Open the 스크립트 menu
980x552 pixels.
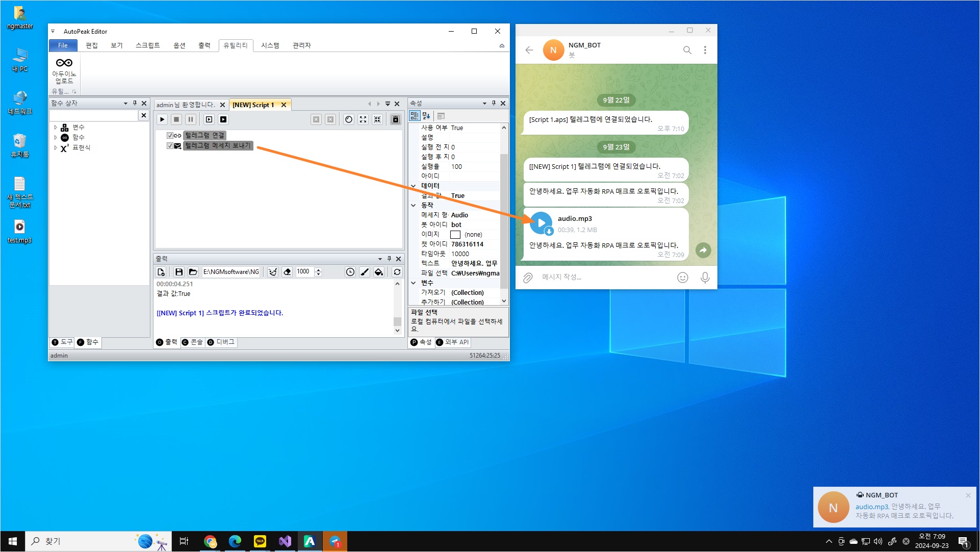tap(147, 45)
